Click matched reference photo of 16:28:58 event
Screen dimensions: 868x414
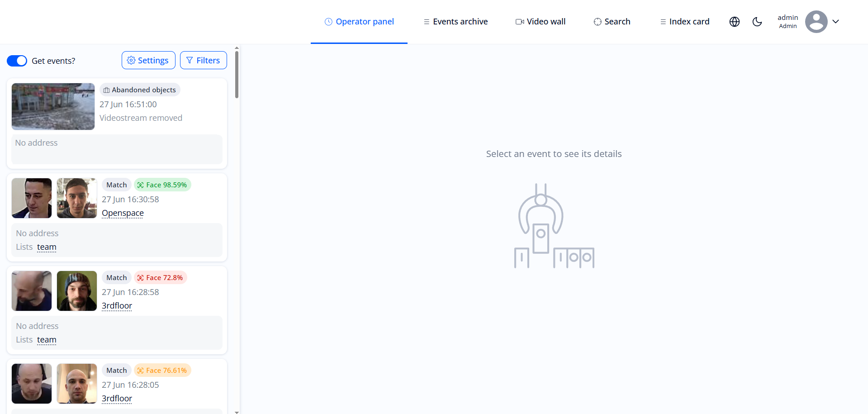(x=77, y=291)
